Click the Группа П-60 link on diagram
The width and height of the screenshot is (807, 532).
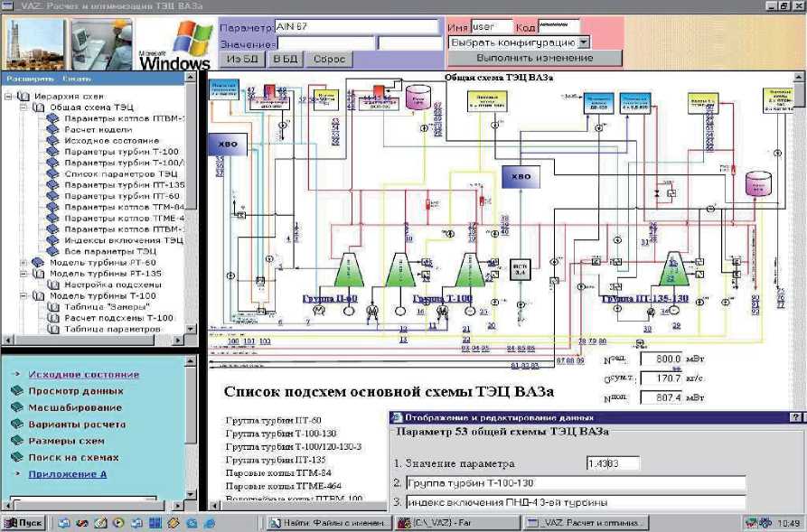330,299
